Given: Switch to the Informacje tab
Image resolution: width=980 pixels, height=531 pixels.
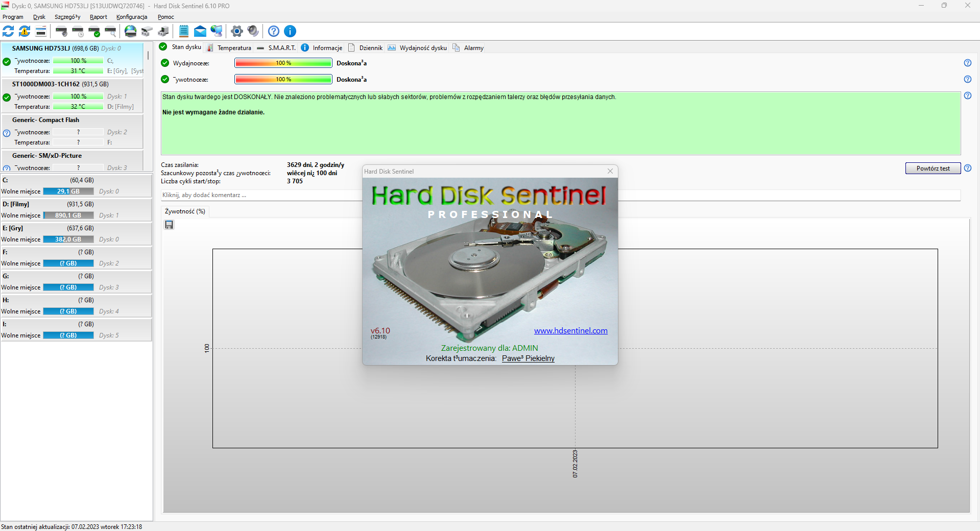Looking at the screenshot, I should [322, 48].
